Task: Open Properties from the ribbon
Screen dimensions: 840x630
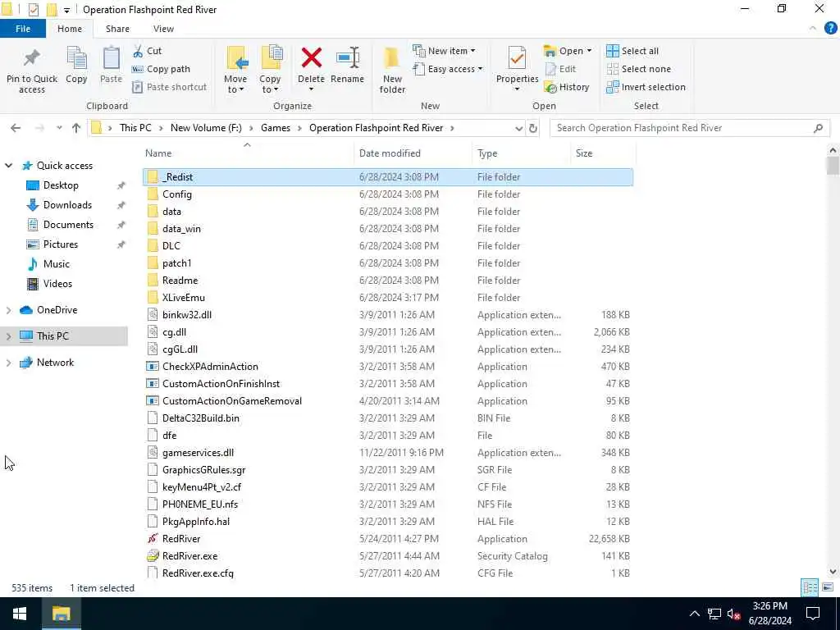Action: pos(517,69)
